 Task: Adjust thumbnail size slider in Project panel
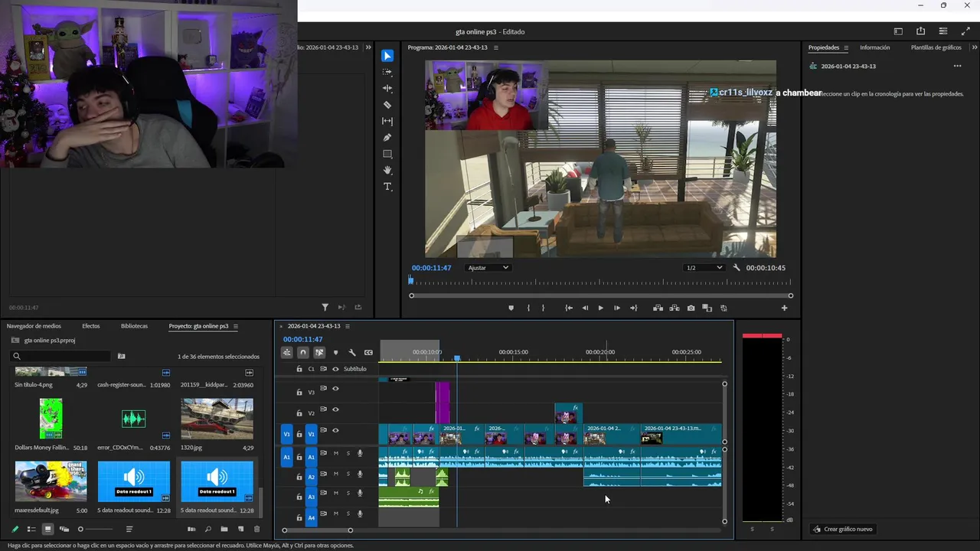point(96,529)
